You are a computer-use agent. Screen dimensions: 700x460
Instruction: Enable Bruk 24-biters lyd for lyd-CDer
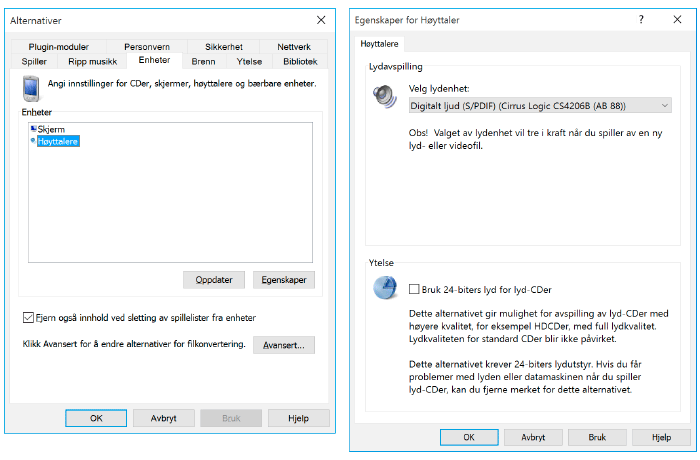[x=415, y=290]
